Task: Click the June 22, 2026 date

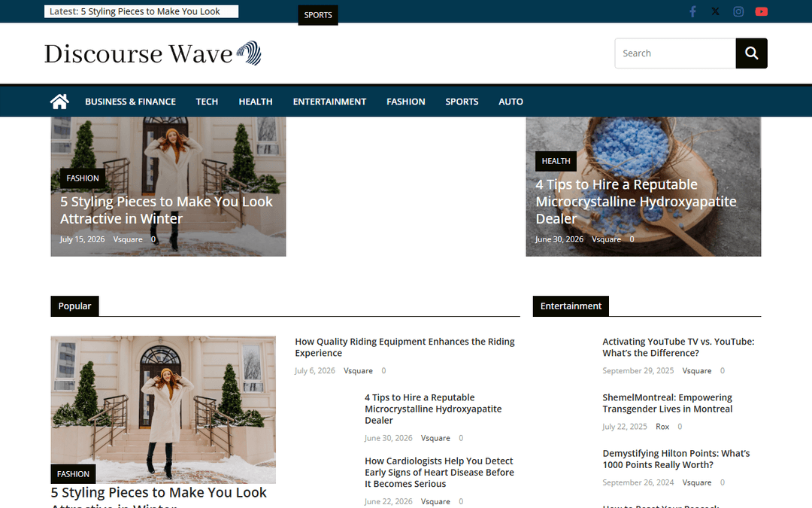Action: tap(389, 501)
